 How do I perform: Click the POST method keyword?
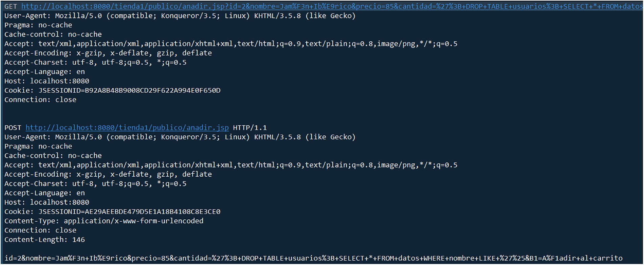coord(13,128)
